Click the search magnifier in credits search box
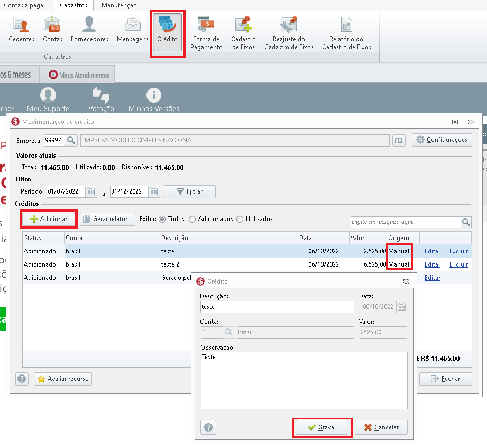Viewport: 487px width, 448px height. tap(466, 222)
